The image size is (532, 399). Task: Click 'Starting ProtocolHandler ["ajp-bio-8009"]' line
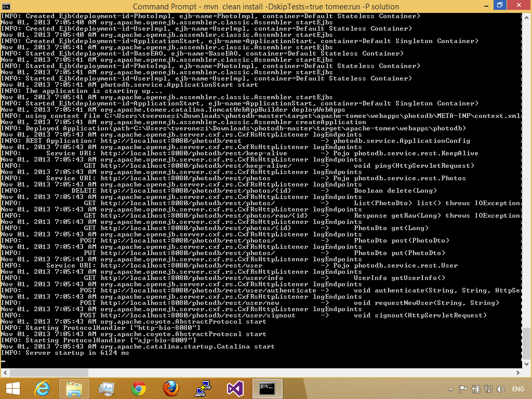click(x=98, y=340)
